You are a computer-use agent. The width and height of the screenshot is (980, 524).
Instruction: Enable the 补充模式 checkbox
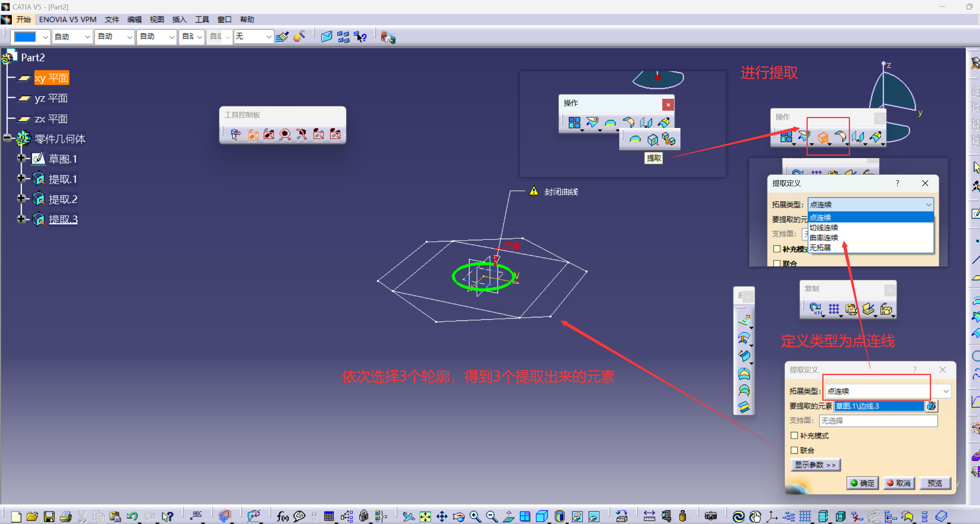(794, 435)
